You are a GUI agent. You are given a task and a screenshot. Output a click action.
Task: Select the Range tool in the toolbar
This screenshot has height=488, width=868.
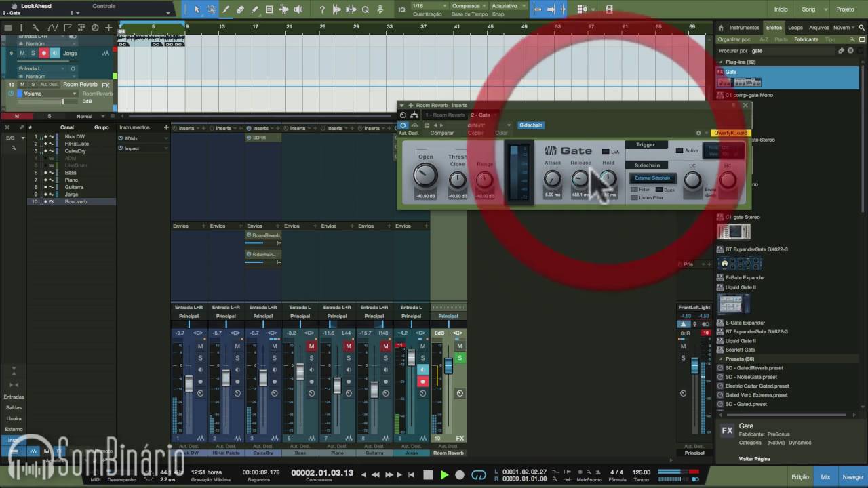coord(212,9)
